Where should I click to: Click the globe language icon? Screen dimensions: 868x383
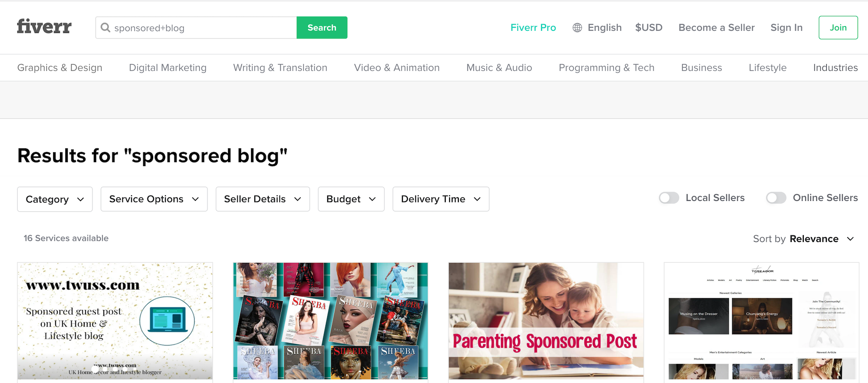577,28
